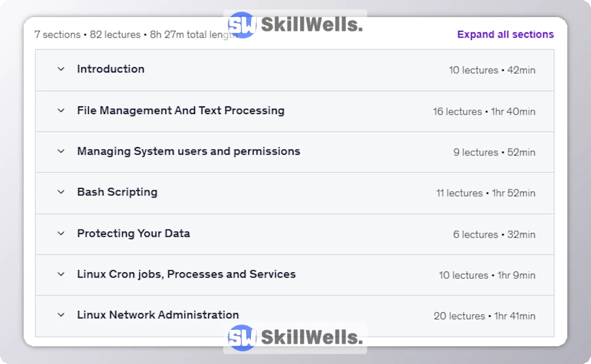Open Protecting Your Data section title
The width and height of the screenshot is (591, 364).
tap(133, 233)
